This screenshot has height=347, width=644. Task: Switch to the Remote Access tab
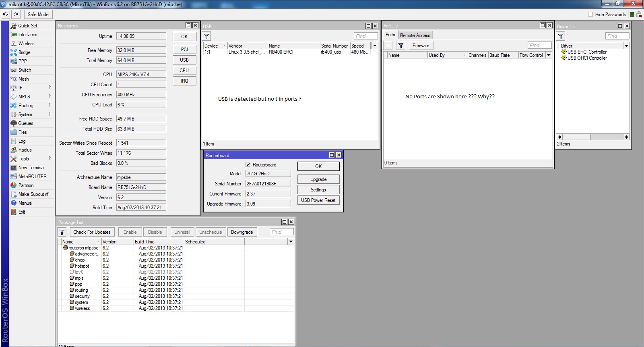pos(415,35)
